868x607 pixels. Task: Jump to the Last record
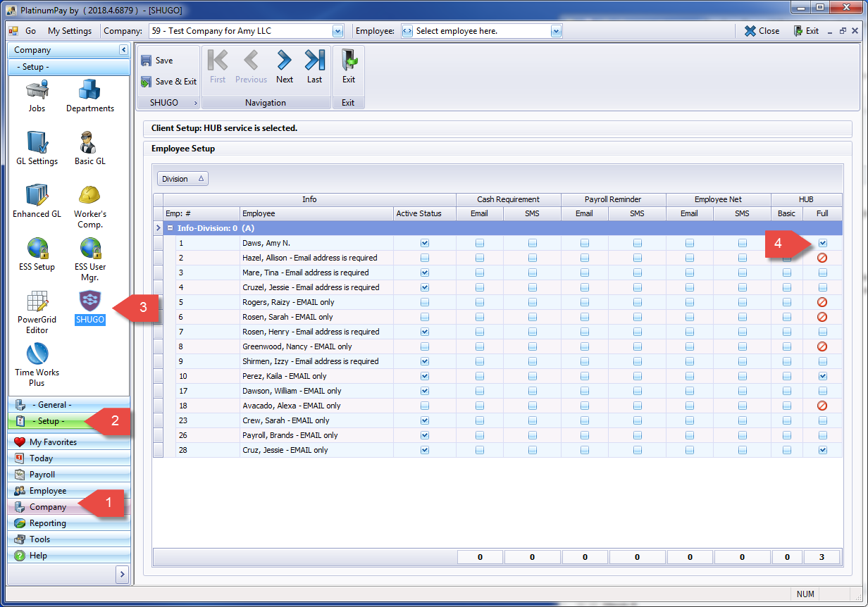314,67
